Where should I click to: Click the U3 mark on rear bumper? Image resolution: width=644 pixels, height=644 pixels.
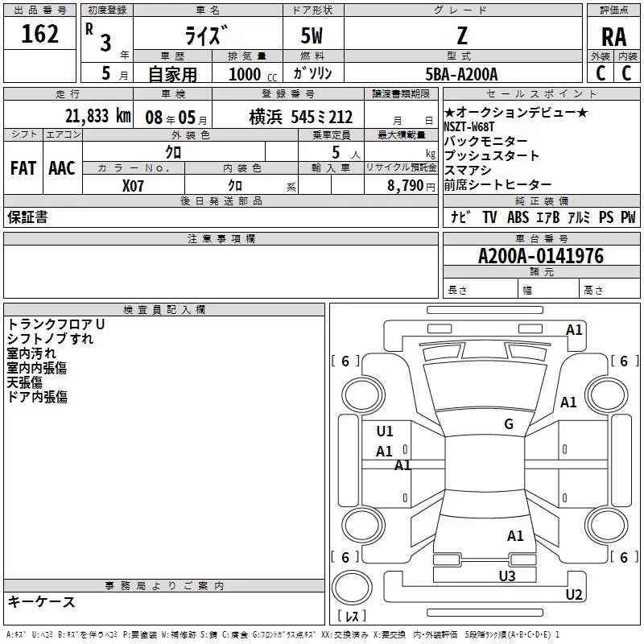tap(506, 576)
